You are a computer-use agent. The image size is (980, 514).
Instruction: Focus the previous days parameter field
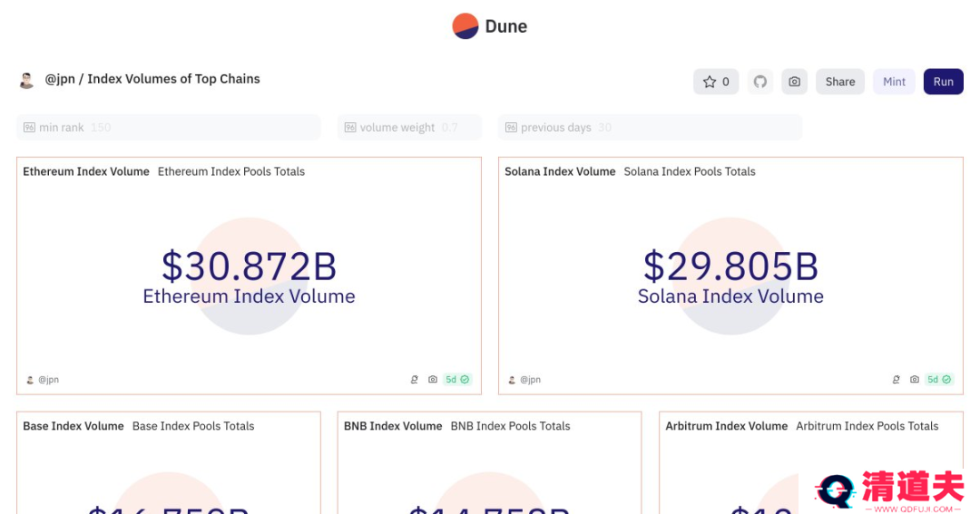pyautogui.click(x=650, y=128)
